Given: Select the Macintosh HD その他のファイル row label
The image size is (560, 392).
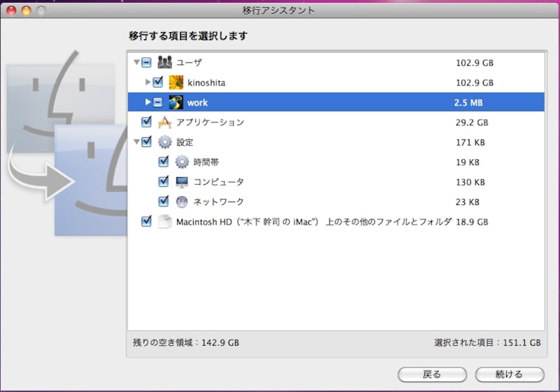Looking at the screenshot, I should (314, 222).
